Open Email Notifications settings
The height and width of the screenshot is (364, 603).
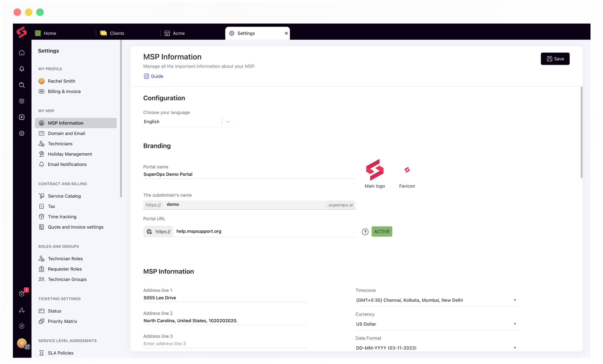tap(76, 164)
